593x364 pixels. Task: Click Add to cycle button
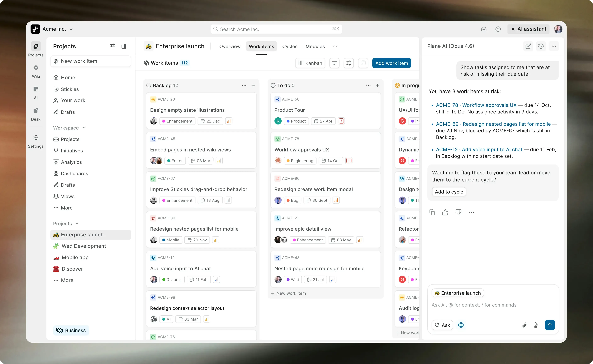tap(449, 192)
